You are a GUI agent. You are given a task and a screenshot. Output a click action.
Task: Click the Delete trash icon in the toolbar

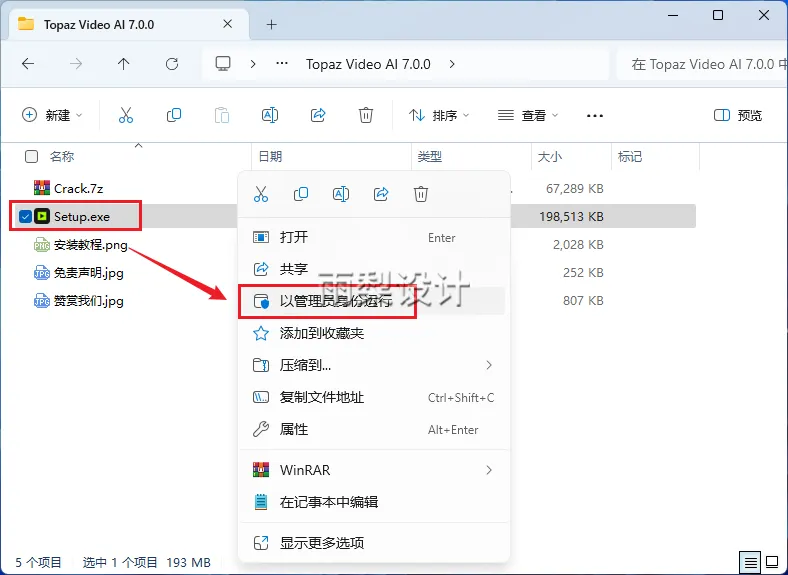[366, 116]
